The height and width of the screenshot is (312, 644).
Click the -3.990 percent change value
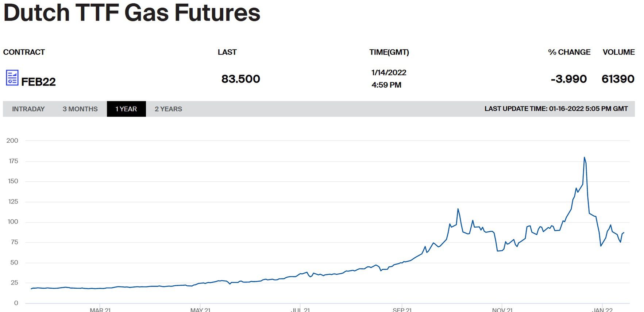click(568, 79)
